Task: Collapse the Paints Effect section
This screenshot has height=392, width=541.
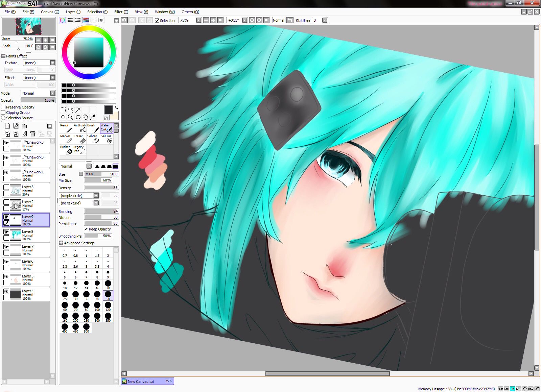Action: [x=3, y=56]
